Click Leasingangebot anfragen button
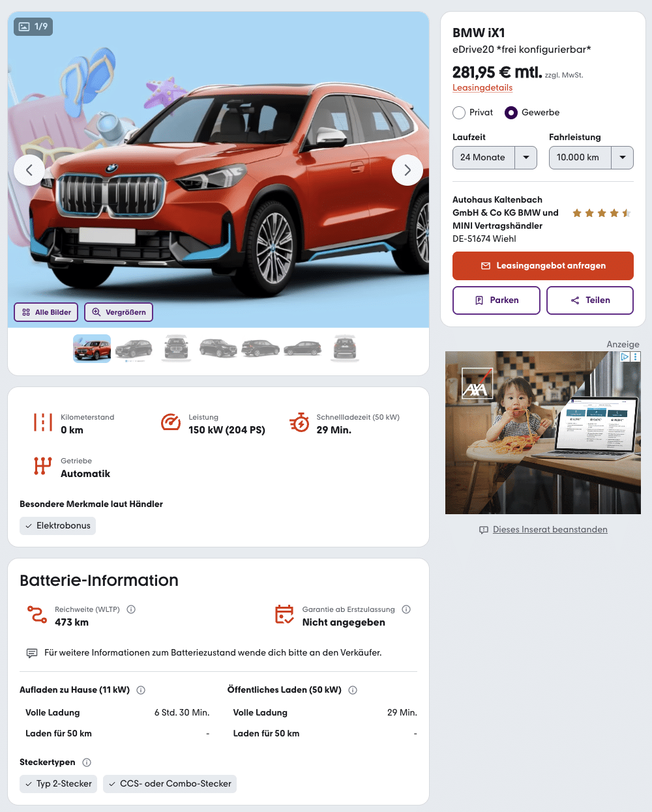 coord(543,266)
